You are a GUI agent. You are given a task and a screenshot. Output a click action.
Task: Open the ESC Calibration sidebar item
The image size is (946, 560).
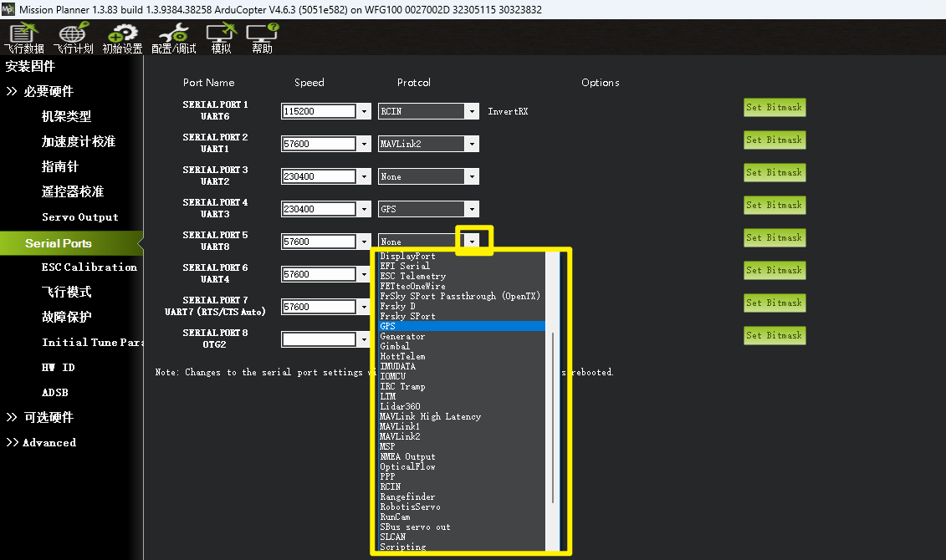pyautogui.click(x=89, y=267)
